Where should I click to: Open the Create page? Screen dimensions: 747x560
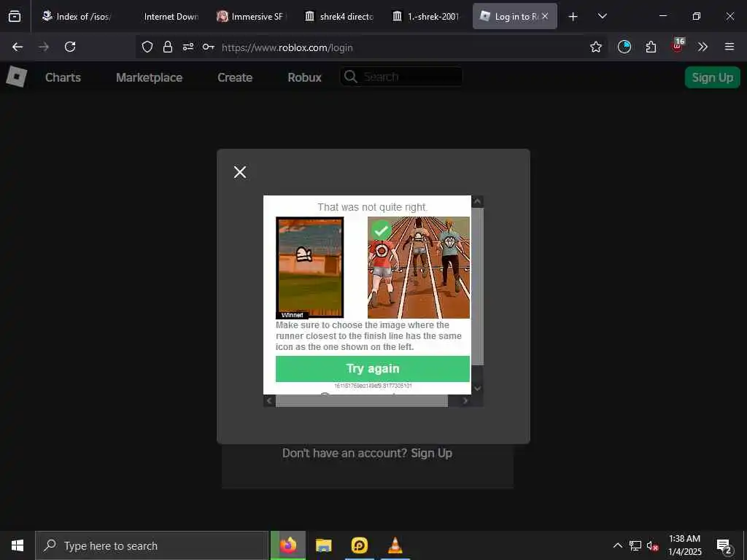click(x=235, y=77)
